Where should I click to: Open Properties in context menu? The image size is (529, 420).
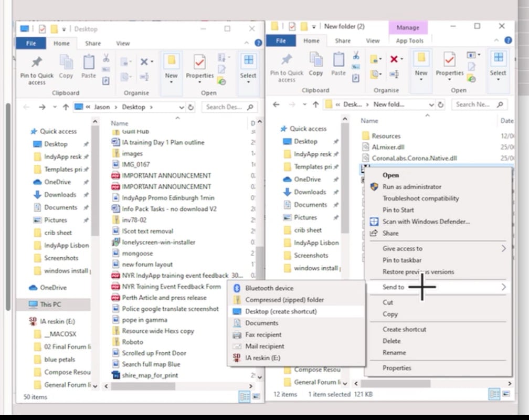coord(438,367)
